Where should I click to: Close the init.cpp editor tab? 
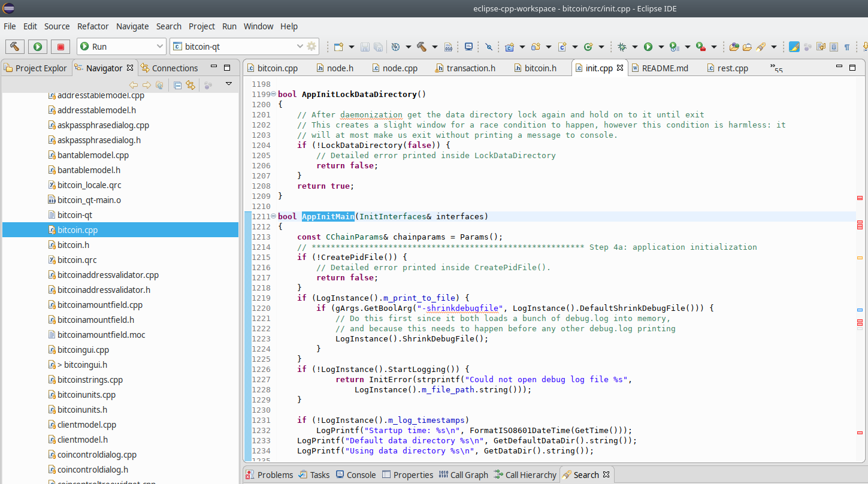pyautogui.click(x=620, y=68)
